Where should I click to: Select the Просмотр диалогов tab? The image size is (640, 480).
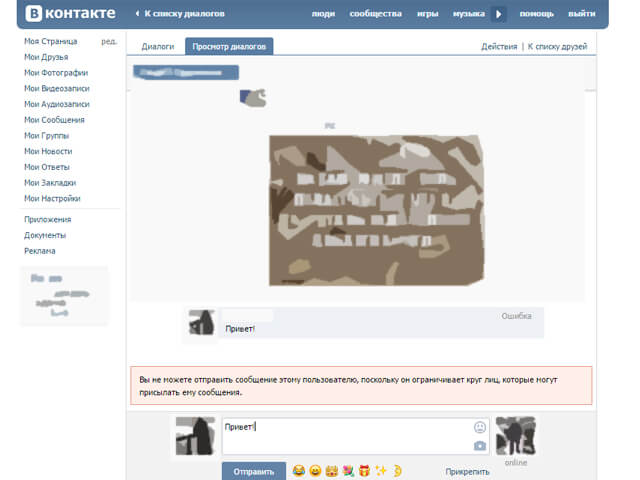(x=231, y=47)
